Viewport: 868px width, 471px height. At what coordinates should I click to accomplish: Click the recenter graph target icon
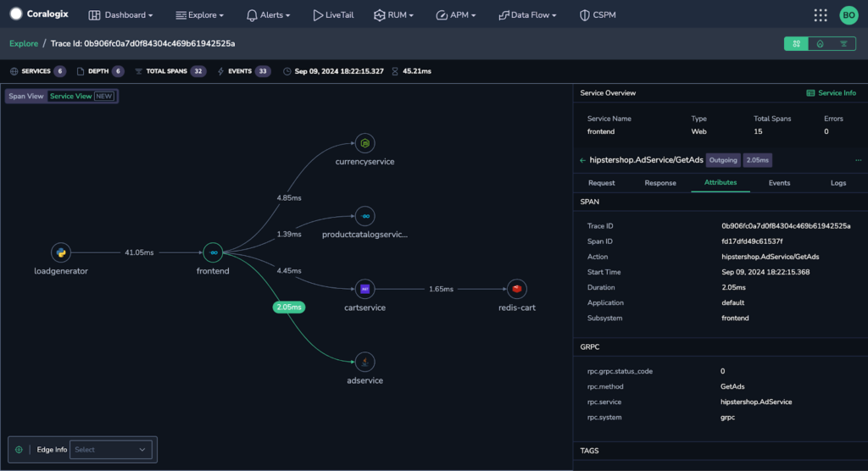point(19,450)
